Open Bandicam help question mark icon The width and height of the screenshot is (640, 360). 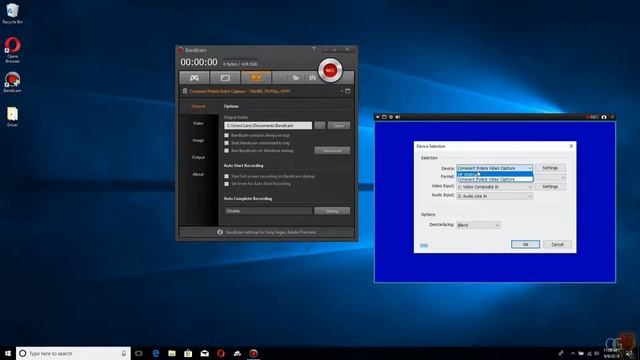tap(314, 49)
